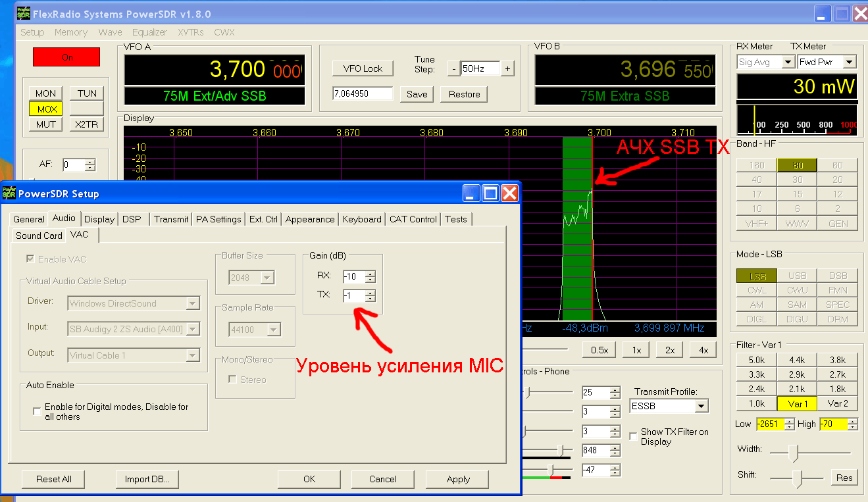Decrease tune step with minus button
The height and width of the screenshot is (502, 868).
(x=453, y=68)
